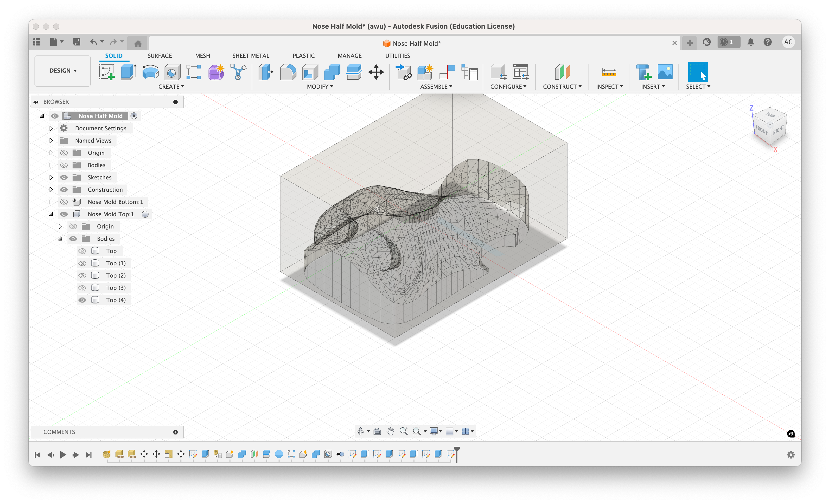
Task: Show the hidden Top (3) body
Action: click(x=82, y=288)
